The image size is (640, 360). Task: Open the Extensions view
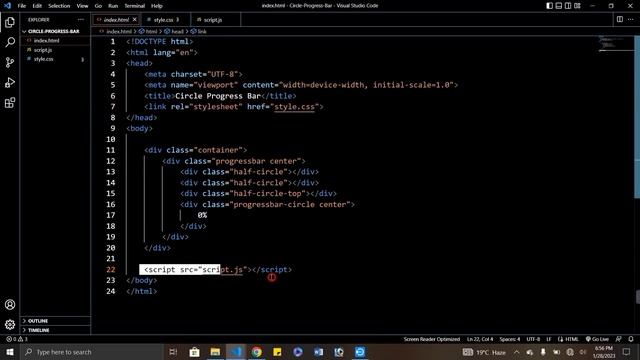(x=10, y=102)
